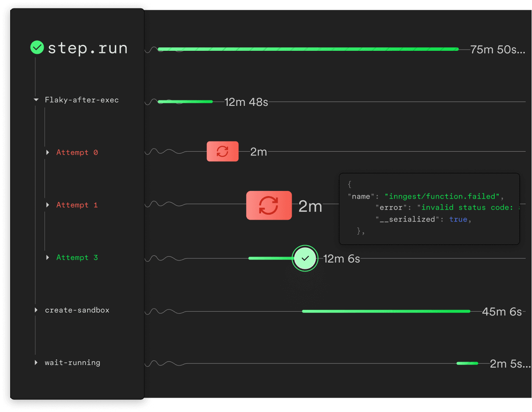Expand the create-sandbox step arrow
The image size is (532, 412).
point(36,310)
